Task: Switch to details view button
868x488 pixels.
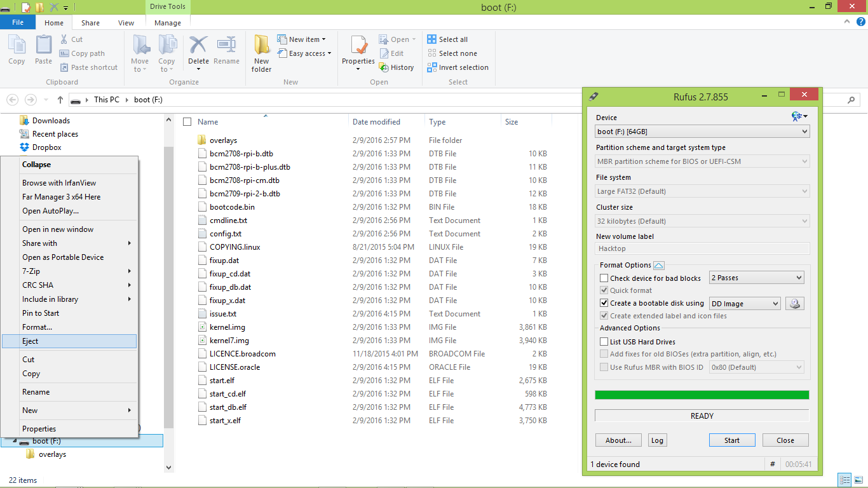Action: [x=845, y=480]
